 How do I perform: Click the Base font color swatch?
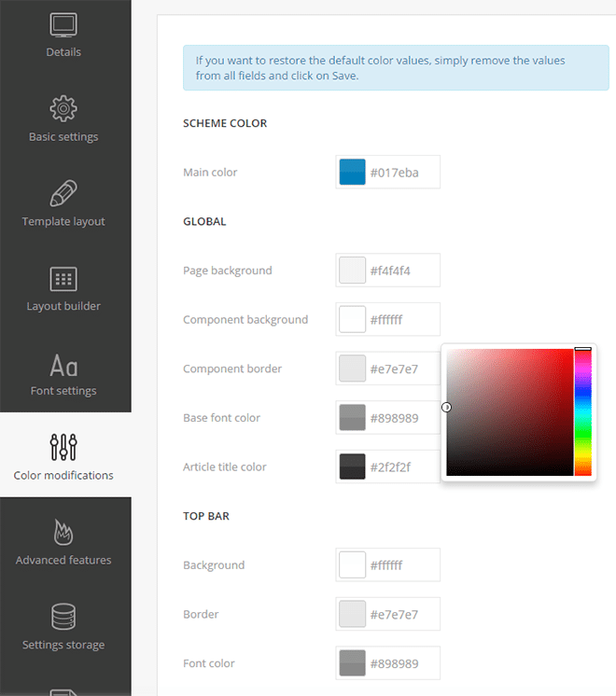[352, 418]
